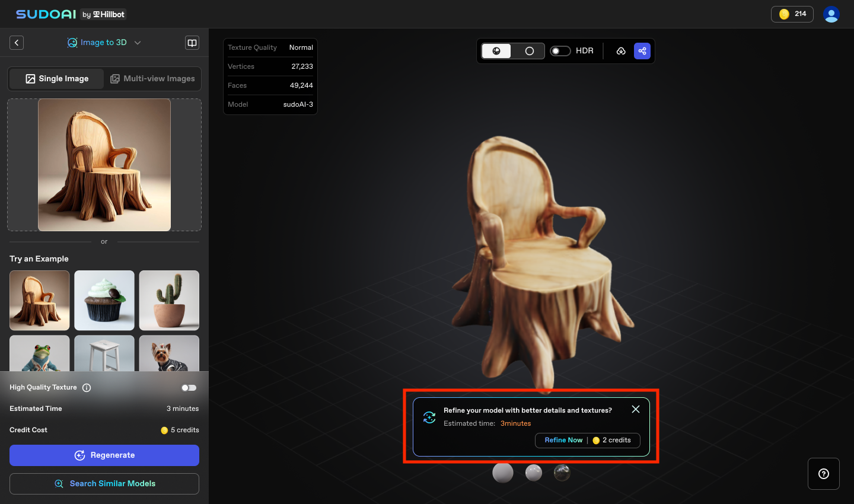Click Refine Now button

pos(588,441)
